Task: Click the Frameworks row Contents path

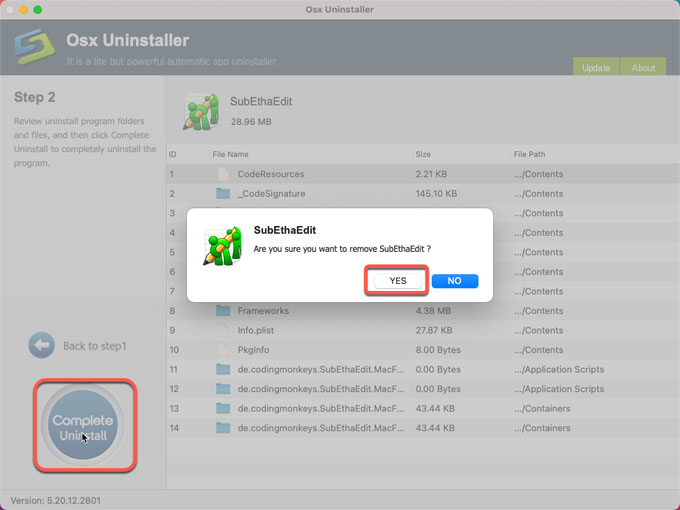Action: [x=538, y=311]
